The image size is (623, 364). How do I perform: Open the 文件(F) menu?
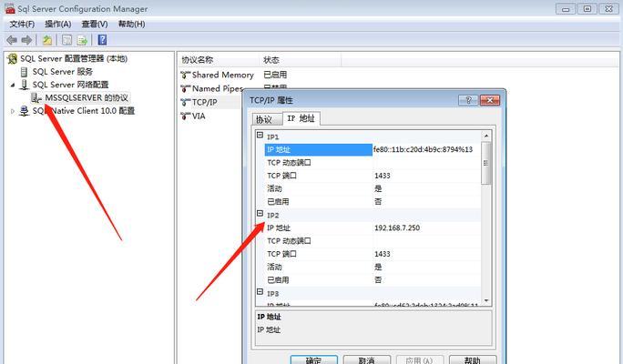[x=22, y=25]
